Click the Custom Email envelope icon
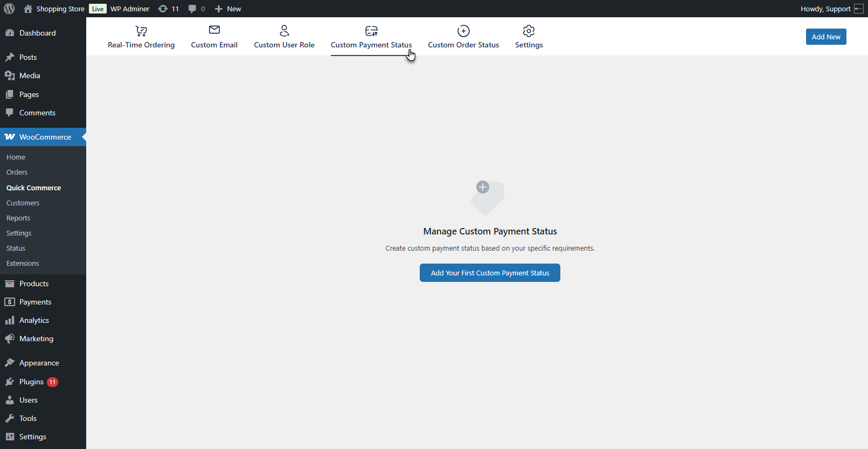The width and height of the screenshot is (868, 449). click(x=214, y=30)
